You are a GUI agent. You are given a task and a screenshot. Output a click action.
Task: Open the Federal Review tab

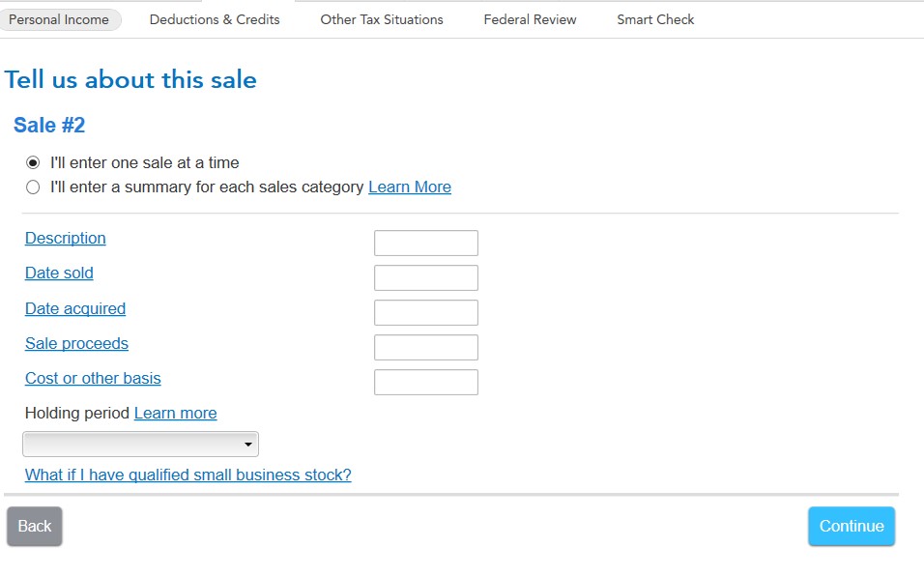point(530,19)
